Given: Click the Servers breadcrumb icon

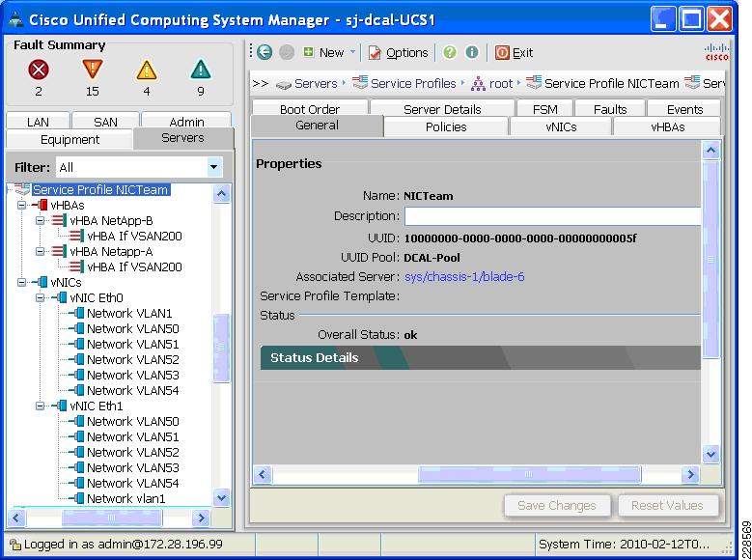Looking at the screenshot, I should point(284,84).
